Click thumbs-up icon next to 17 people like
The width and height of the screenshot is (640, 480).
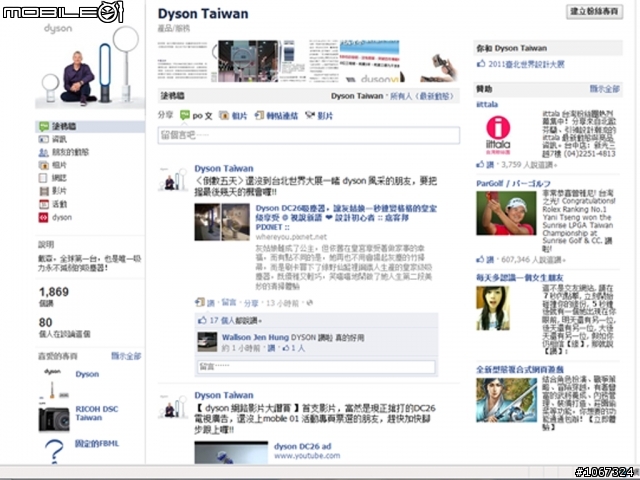pos(202,320)
